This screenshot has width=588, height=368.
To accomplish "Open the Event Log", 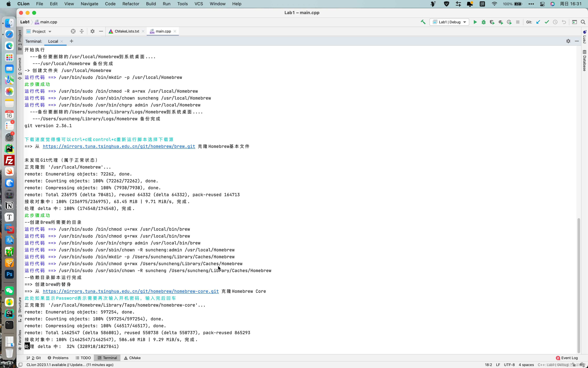I will 567,358.
